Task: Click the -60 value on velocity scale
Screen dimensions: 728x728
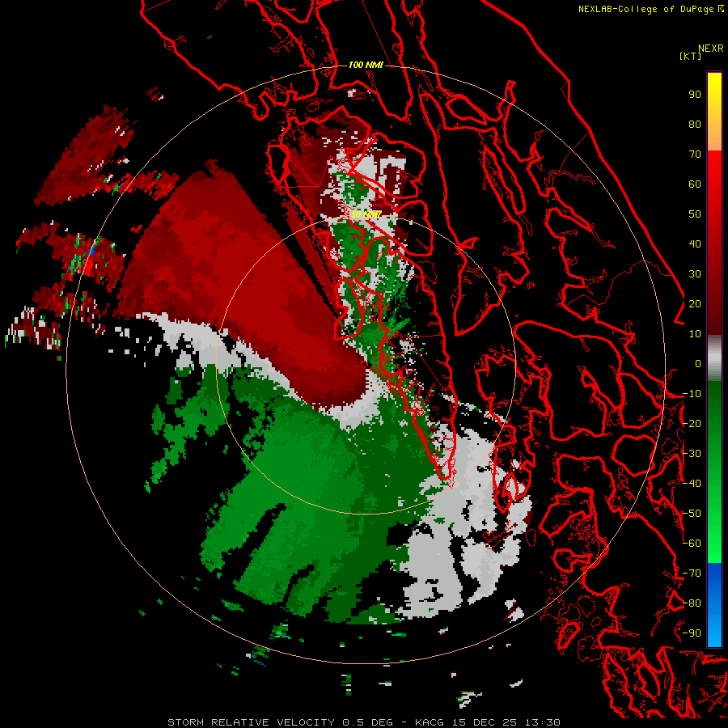Action: point(692,544)
